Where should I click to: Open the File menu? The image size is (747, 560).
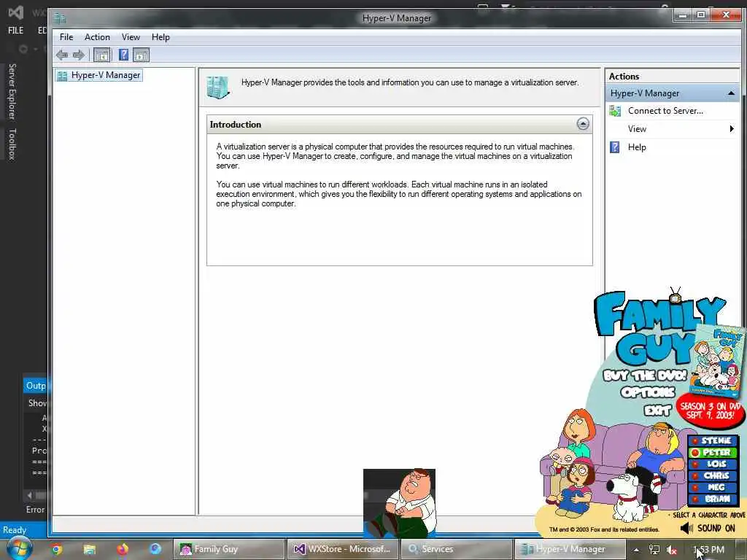tap(66, 37)
